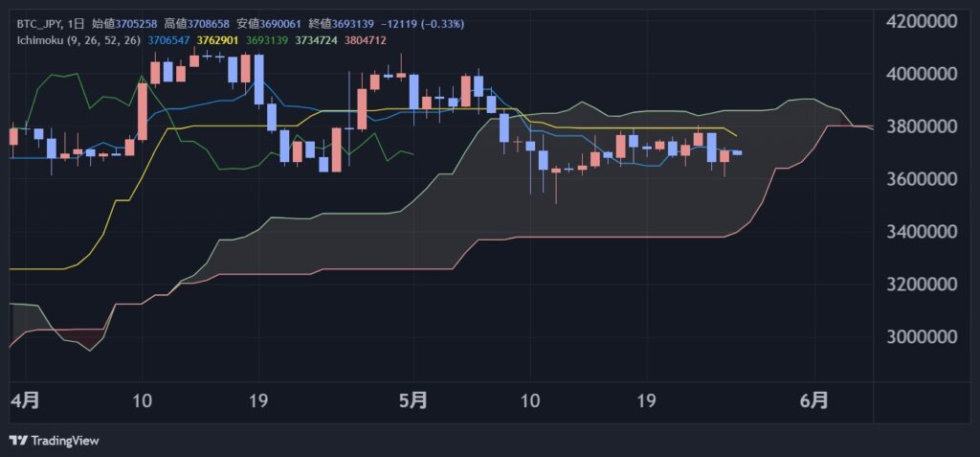
Task: Click the 4月 time axis label
Action: pyautogui.click(x=26, y=400)
